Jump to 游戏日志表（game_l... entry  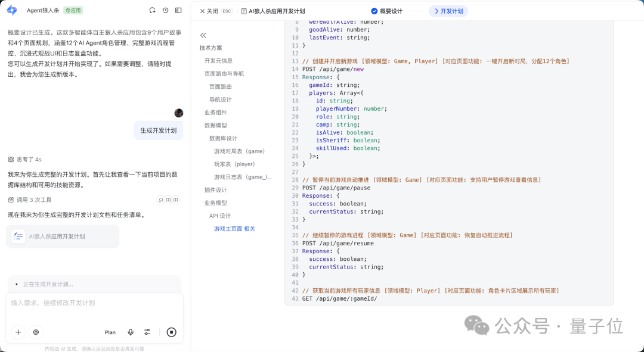pos(243,177)
